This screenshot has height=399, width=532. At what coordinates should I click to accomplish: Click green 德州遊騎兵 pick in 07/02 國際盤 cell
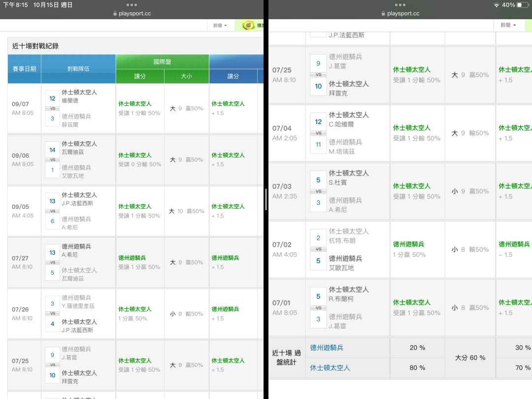(x=408, y=244)
